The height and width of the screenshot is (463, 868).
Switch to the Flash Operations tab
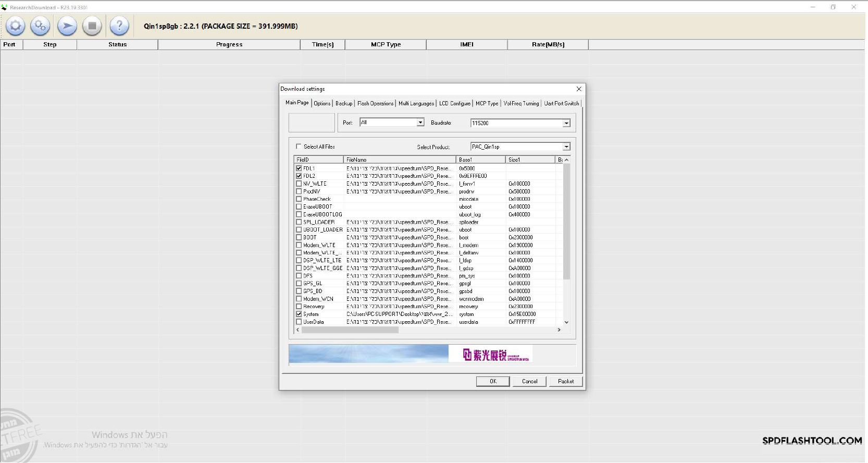pyautogui.click(x=375, y=103)
